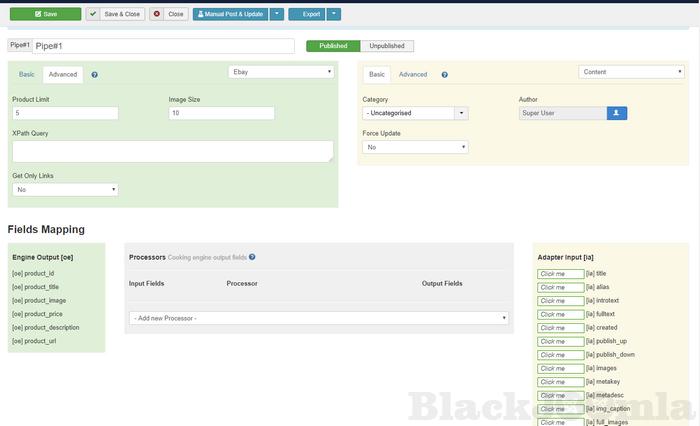
Task: Switch to the adapter Basic tab
Action: click(x=376, y=75)
